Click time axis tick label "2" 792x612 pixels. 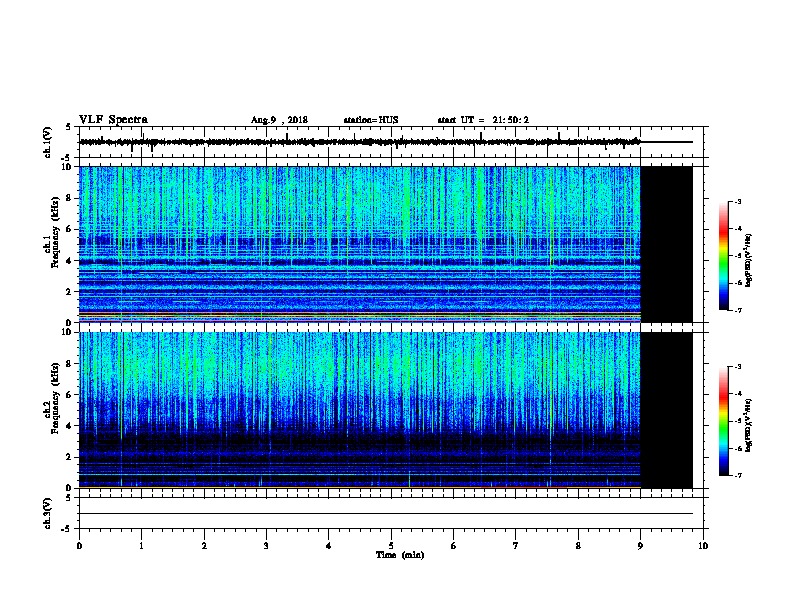[x=204, y=546]
